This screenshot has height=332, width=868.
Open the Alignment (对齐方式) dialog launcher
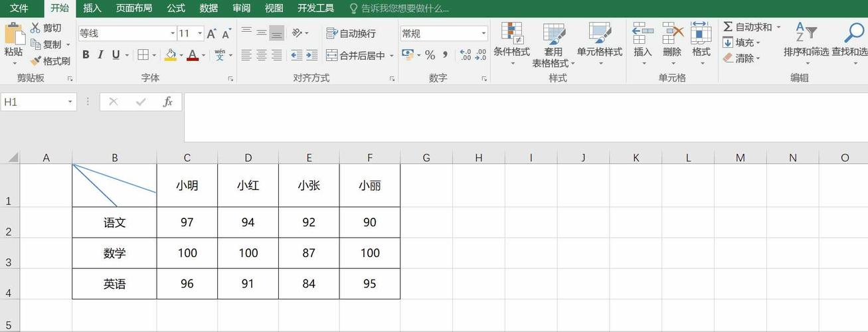tap(392, 79)
